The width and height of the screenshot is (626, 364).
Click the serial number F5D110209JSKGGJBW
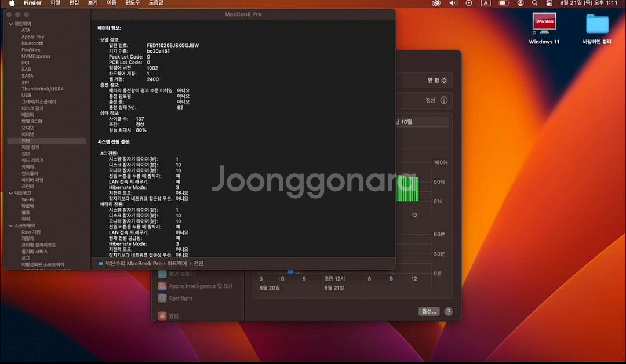point(173,45)
